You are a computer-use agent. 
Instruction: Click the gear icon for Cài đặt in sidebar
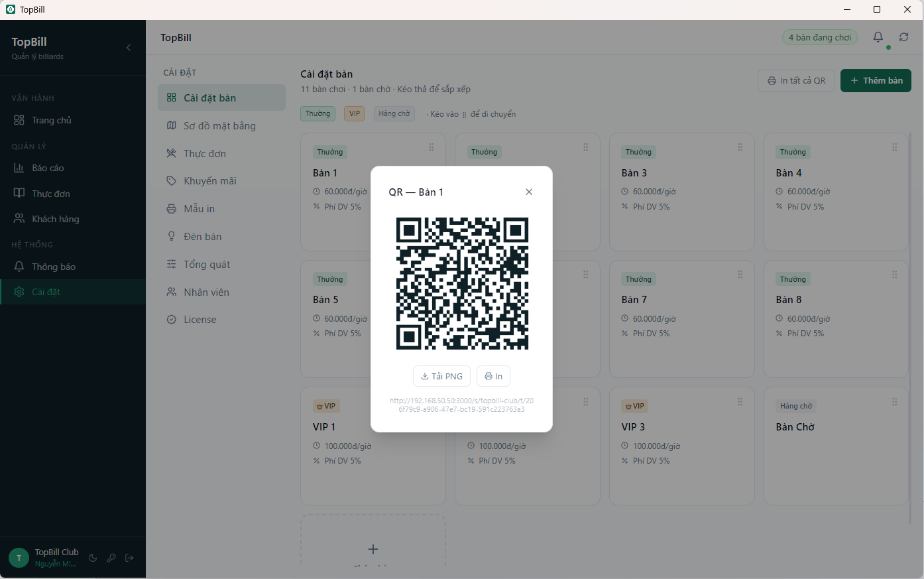click(x=19, y=292)
